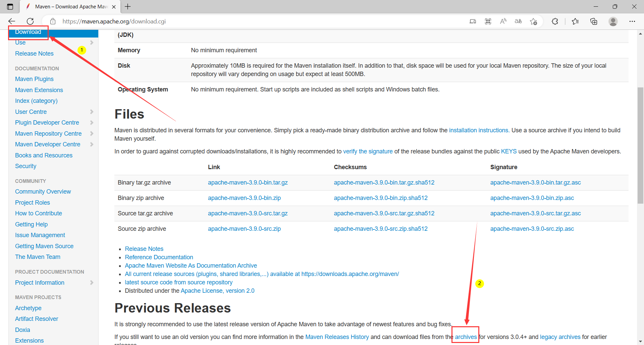The width and height of the screenshot is (644, 345).
Task: Open Collections icon
Action: coord(594,21)
